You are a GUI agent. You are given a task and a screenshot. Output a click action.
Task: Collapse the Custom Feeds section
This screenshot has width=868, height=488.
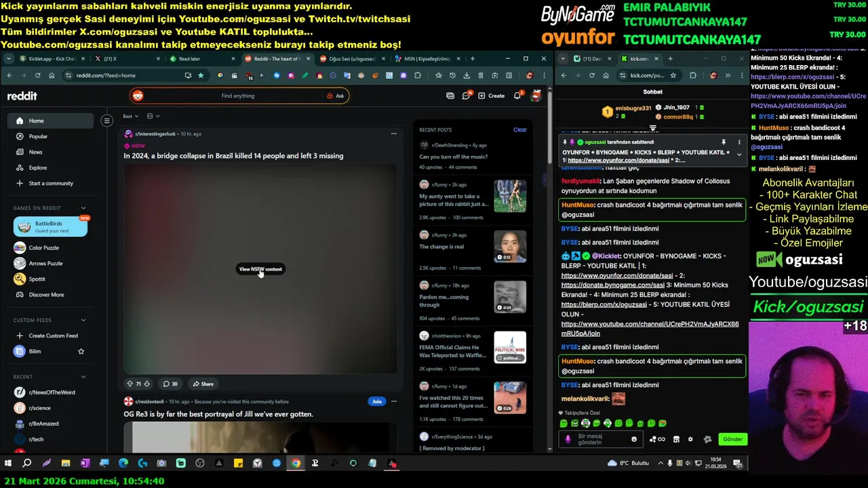(83, 320)
